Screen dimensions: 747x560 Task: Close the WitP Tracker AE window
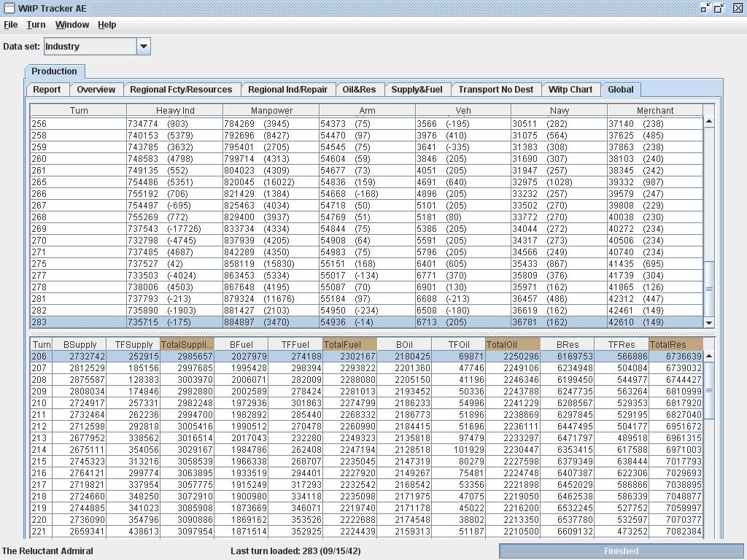pos(738,8)
